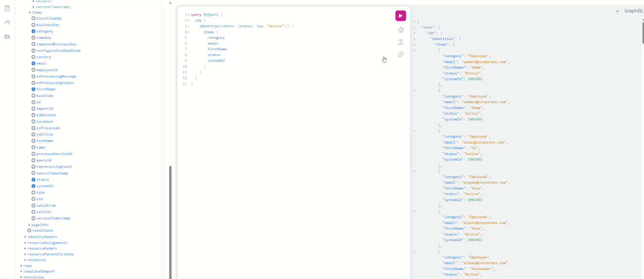This screenshot has height=279, width=644.
Task: Check the queryId field
Action: [x=33, y=160]
